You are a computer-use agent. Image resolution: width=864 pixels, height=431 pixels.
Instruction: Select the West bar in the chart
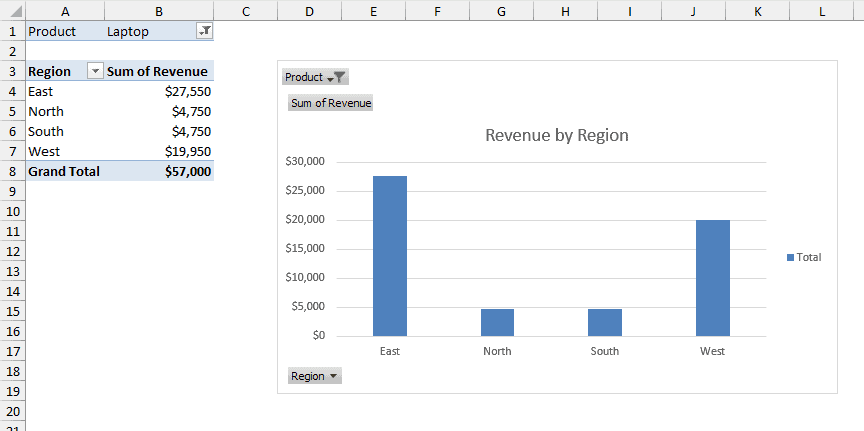(x=712, y=278)
